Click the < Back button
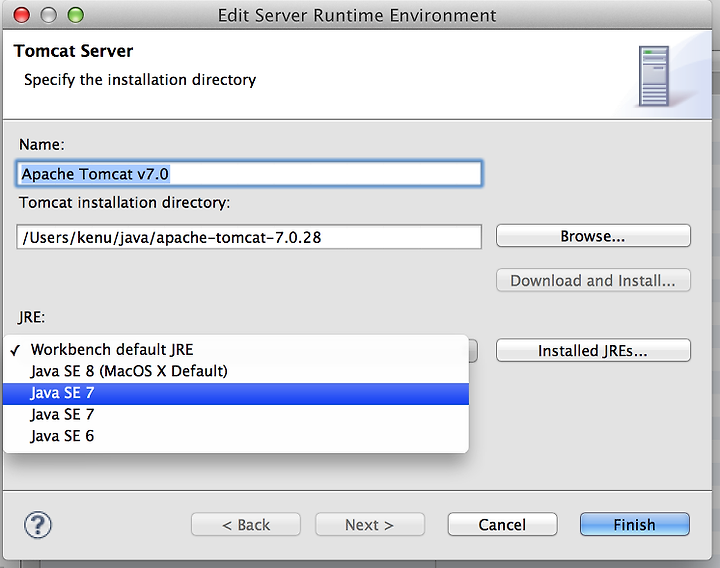The width and height of the screenshot is (720, 568). (246, 524)
